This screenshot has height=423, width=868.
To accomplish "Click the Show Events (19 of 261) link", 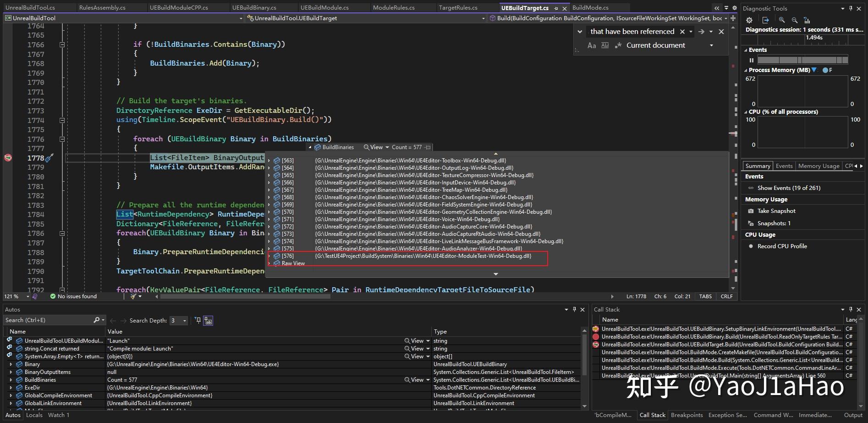I will pos(789,188).
